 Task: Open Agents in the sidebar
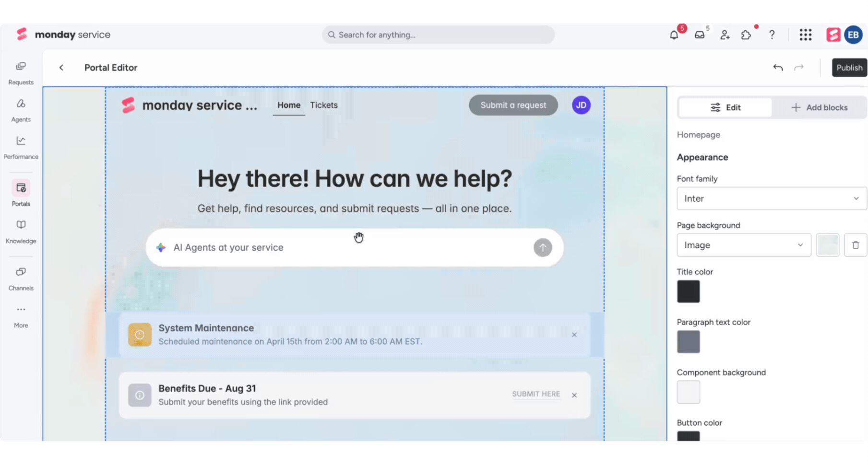(21, 110)
